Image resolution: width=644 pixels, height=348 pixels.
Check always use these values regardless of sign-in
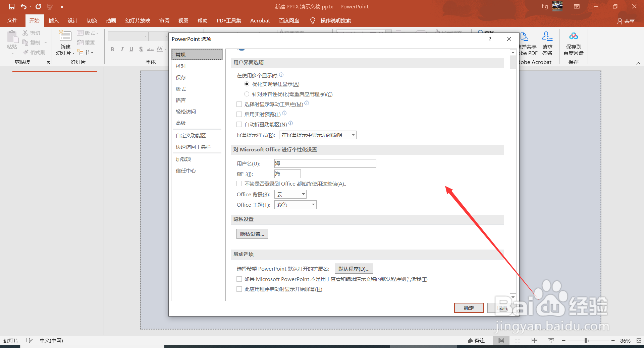click(x=239, y=184)
